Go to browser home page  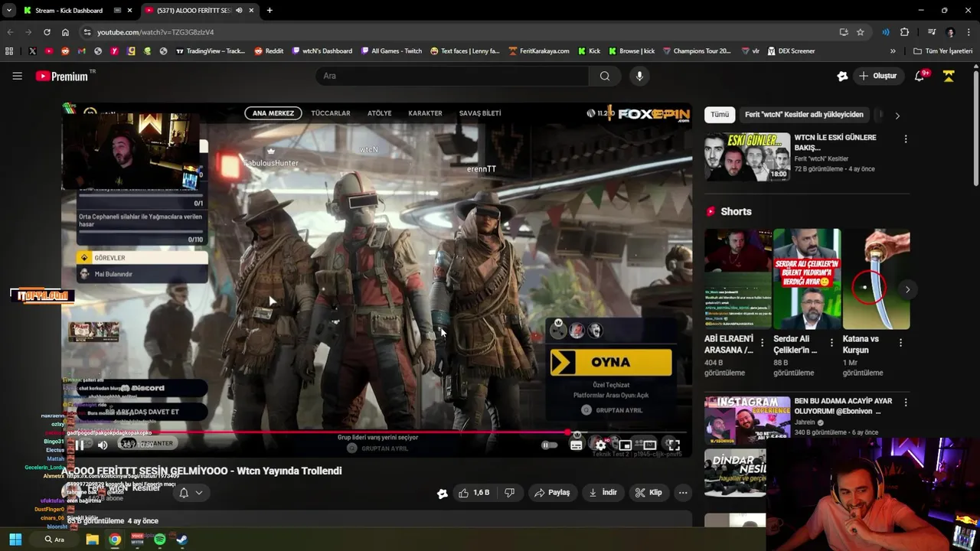pos(65,32)
